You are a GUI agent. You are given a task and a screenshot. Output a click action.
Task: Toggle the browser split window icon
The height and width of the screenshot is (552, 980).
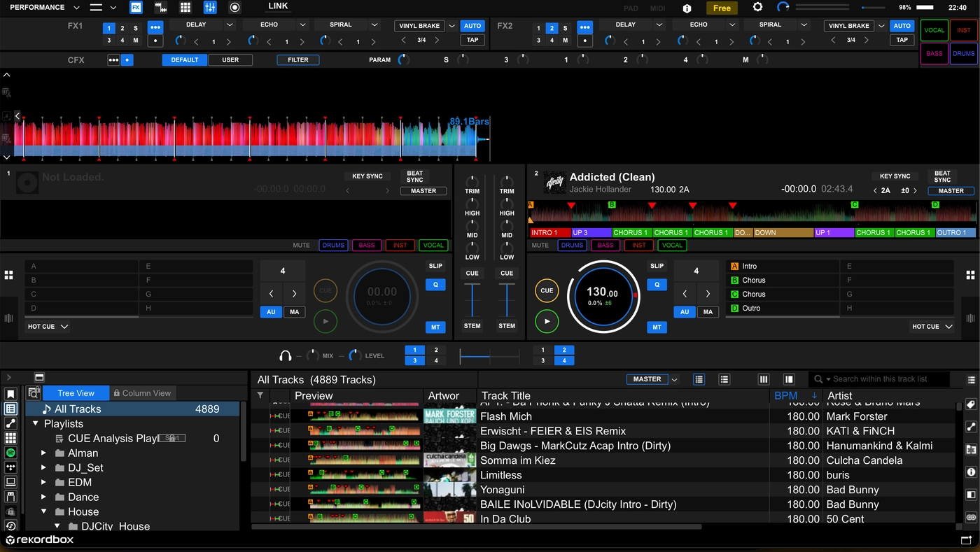click(x=39, y=377)
